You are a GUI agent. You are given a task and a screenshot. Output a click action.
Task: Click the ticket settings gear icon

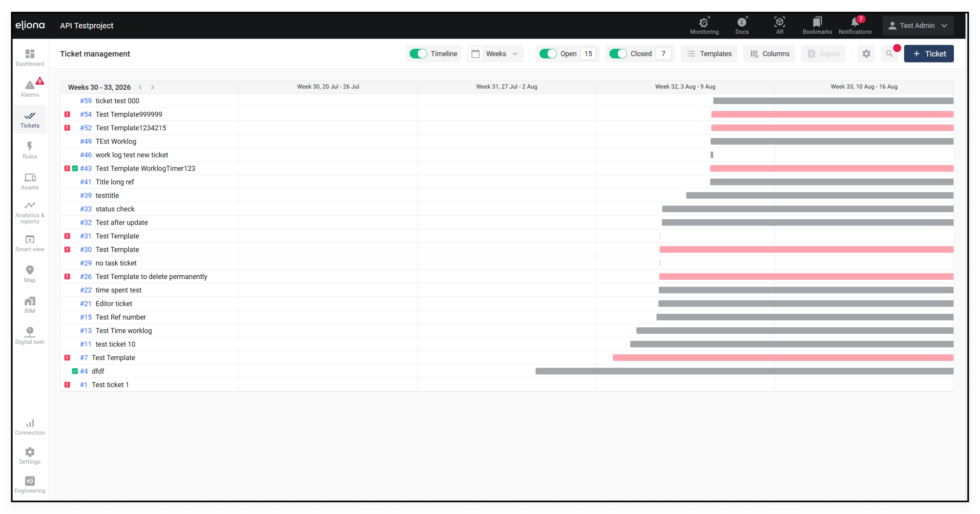866,54
